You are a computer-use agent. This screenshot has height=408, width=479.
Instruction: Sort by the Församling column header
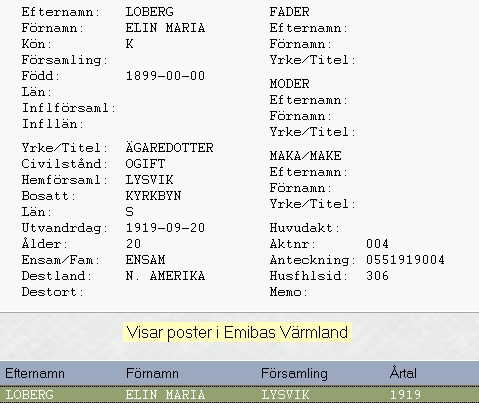tap(294, 374)
